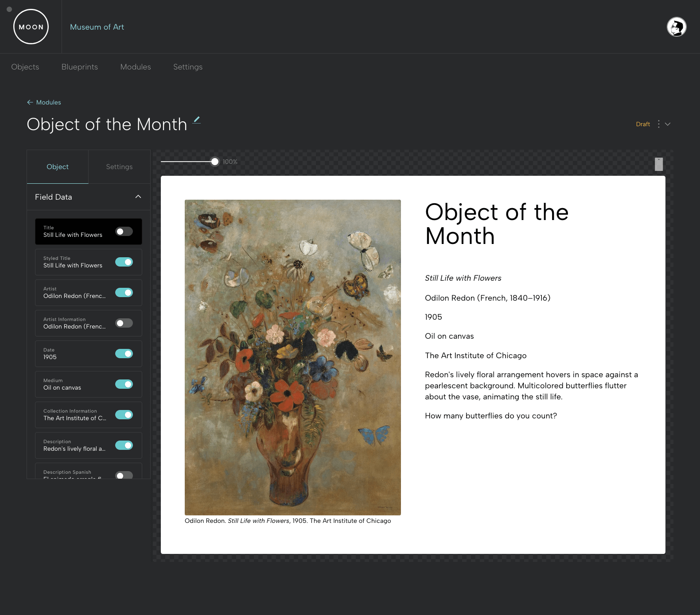Click the How many butterflies question text
This screenshot has height=615, width=700.
[x=491, y=416]
